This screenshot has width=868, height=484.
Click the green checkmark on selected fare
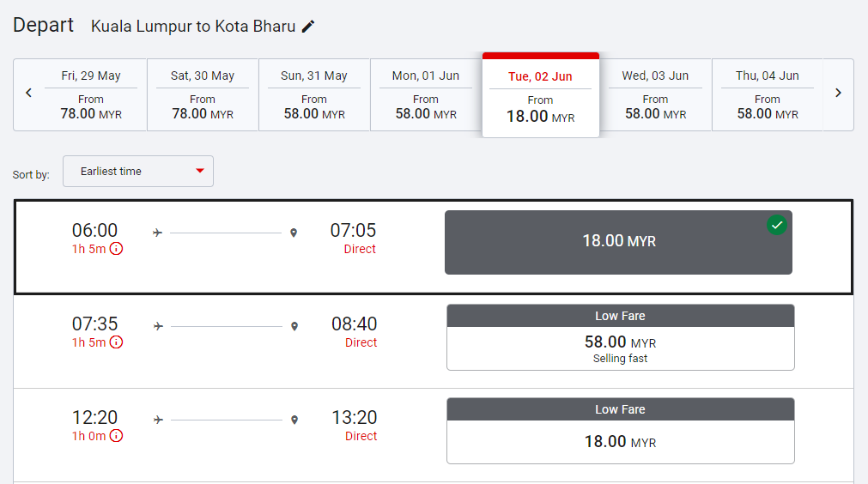point(777,225)
